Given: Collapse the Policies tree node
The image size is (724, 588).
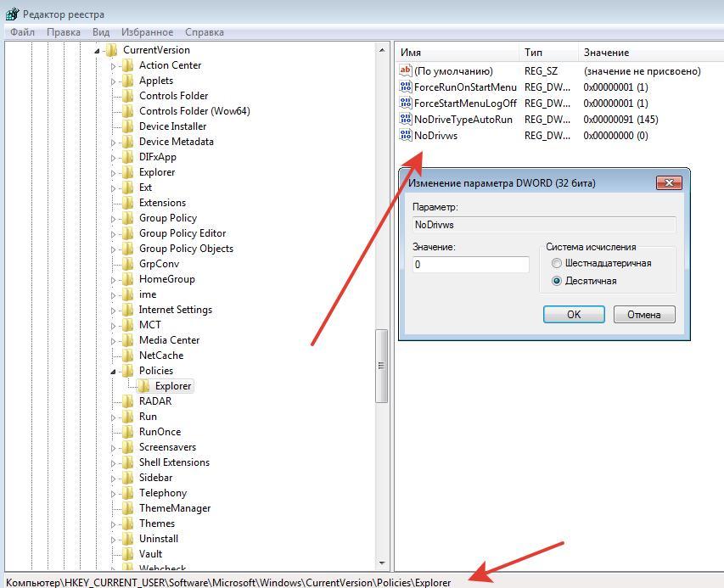Looking at the screenshot, I should tap(113, 371).
